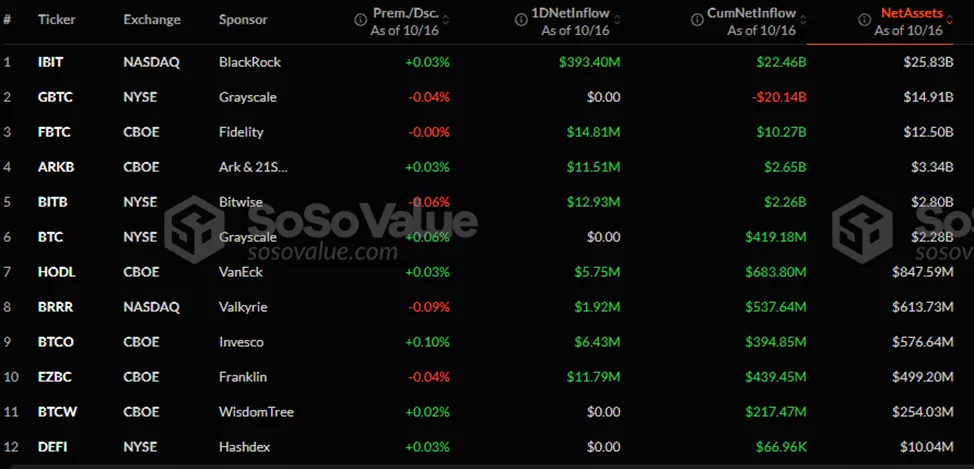Open the GBTC ticker link
Screen dimensions: 974x469
pyautogui.click(x=53, y=97)
